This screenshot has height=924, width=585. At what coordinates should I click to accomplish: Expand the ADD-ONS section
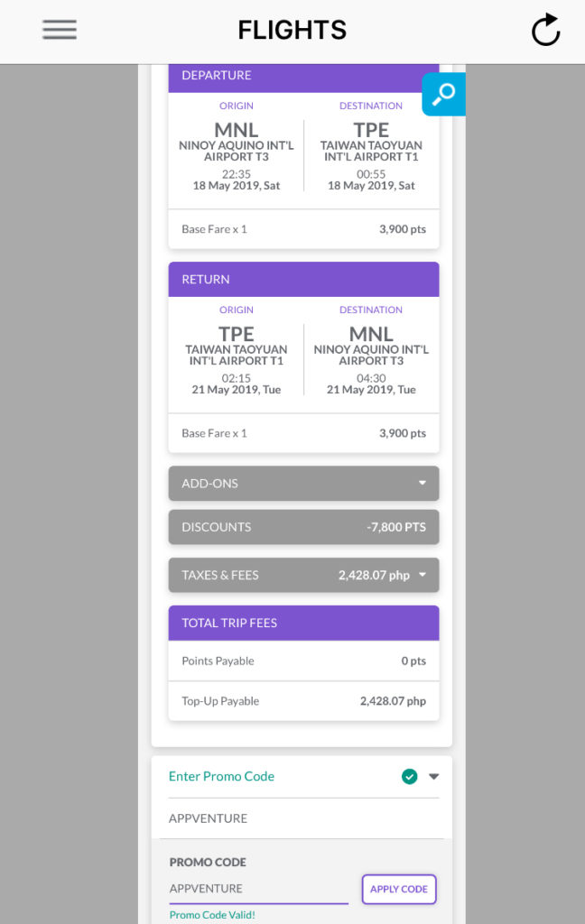pos(303,484)
